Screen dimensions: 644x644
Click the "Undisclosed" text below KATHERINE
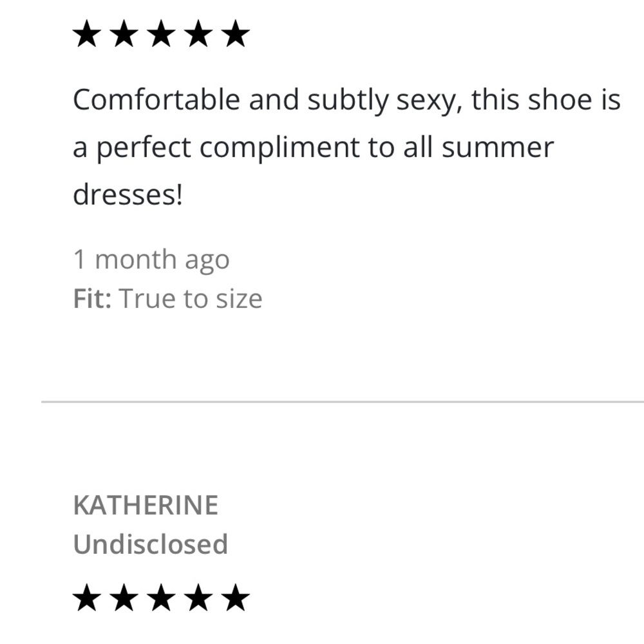point(151,544)
